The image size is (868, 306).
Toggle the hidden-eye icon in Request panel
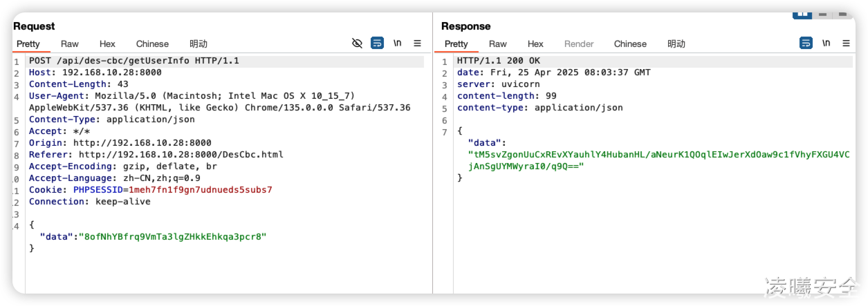(357, 44)
